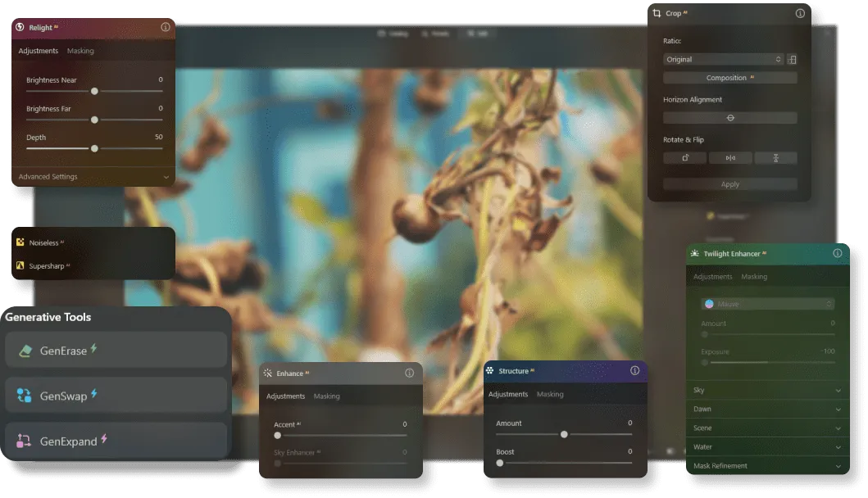Open the Structure panel info icon
Viewport: 868px width, 498px height.
[634, 371]
